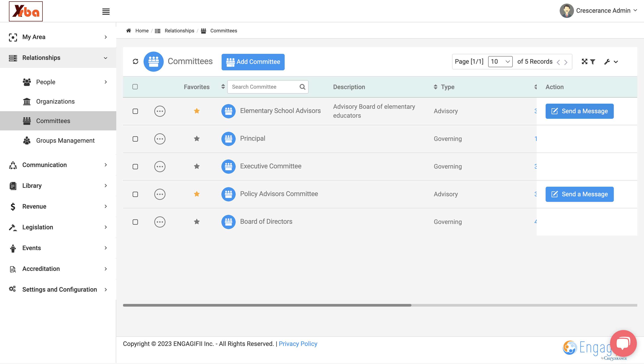Open the wrench tools menu
This screenshot has width=644, height=364.
coord(611,62)
